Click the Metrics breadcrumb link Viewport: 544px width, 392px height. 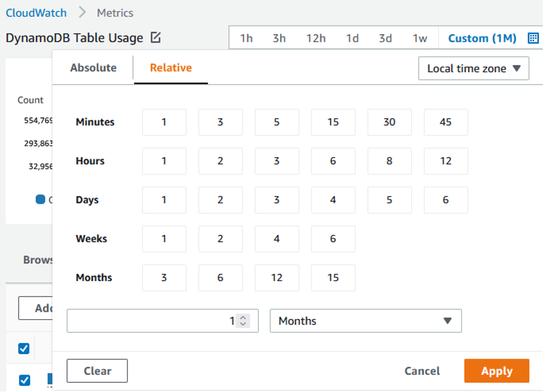[114, 12]
